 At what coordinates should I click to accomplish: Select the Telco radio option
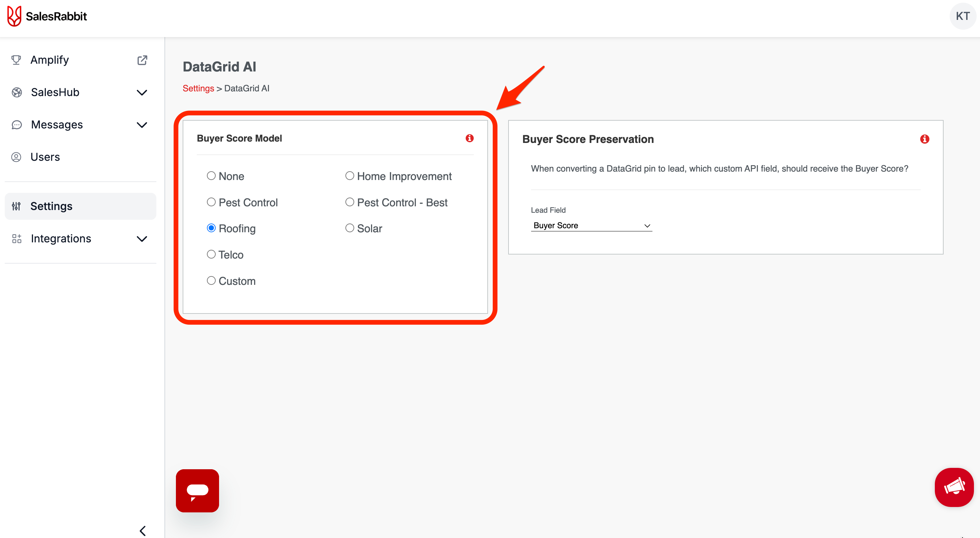[x=211, y=254]
